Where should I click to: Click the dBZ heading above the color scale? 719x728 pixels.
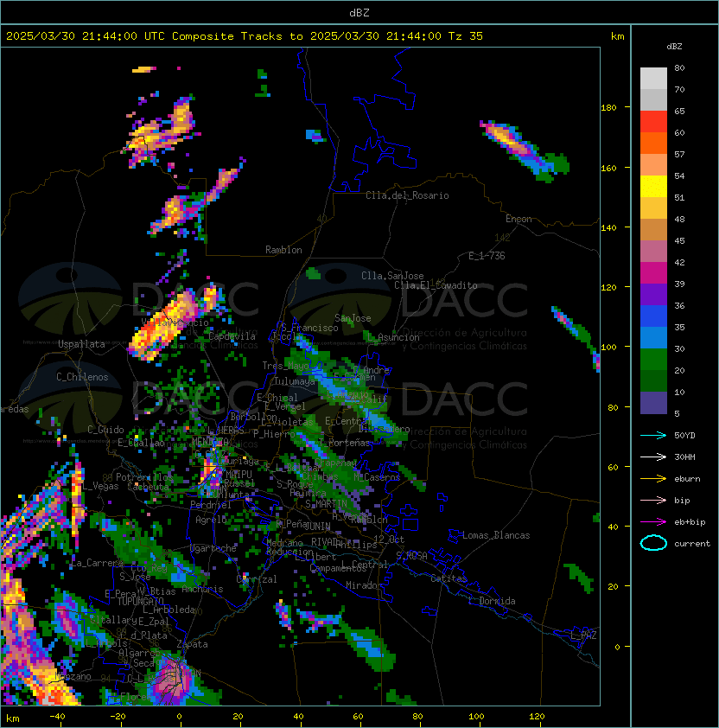674,47
